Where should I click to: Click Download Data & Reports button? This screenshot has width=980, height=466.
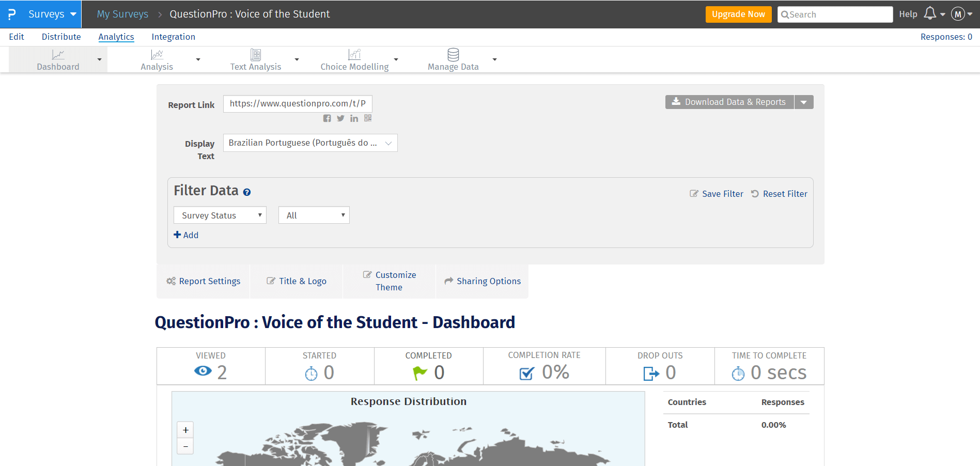click(x=729, y=102)
